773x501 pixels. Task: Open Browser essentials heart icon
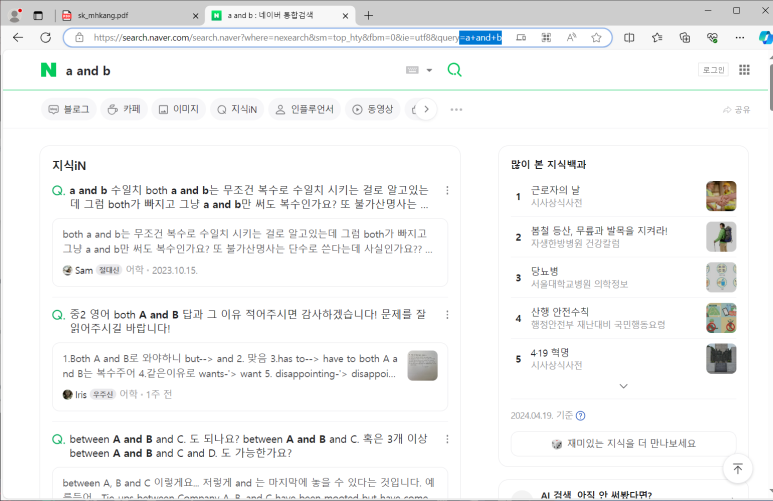[x=712, y=37]
